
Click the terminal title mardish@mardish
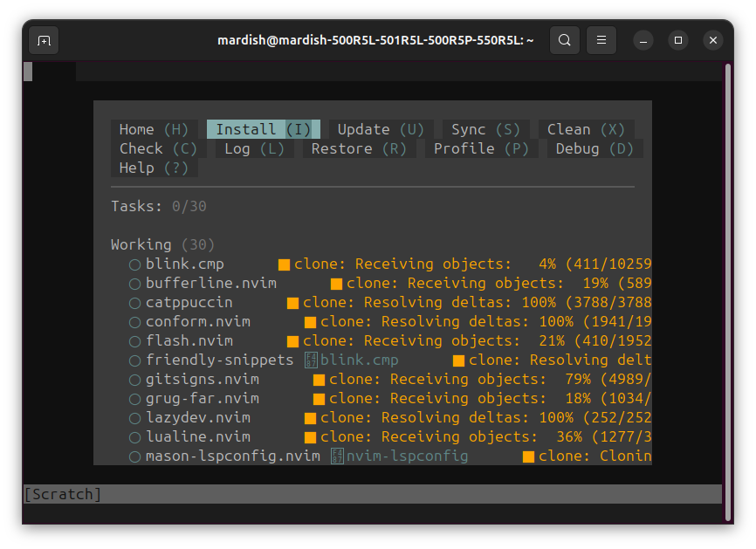375,40
